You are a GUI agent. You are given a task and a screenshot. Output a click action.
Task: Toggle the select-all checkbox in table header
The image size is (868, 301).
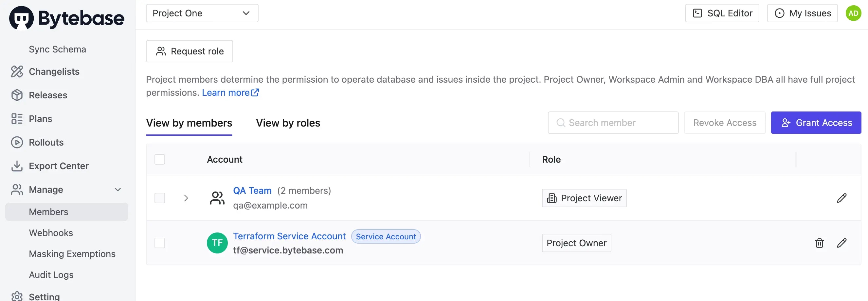pos(160,159)
